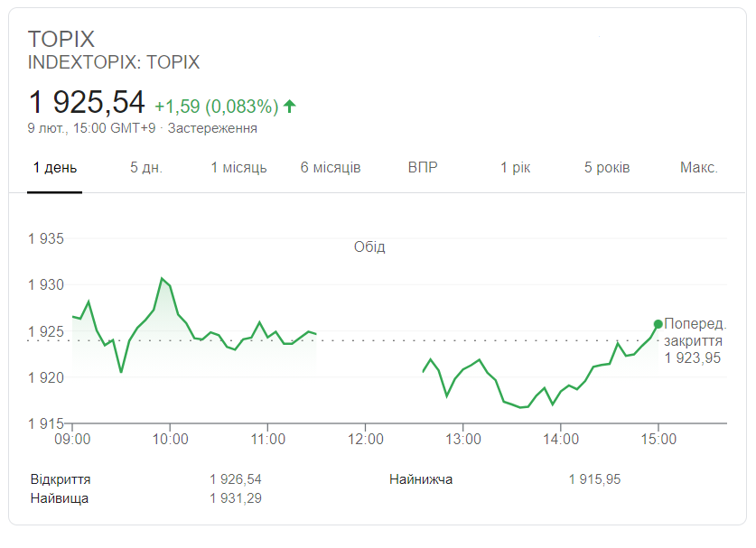756x548 pixels.
Task: Click the 14:00 time axis label
Action: [561, 439]
